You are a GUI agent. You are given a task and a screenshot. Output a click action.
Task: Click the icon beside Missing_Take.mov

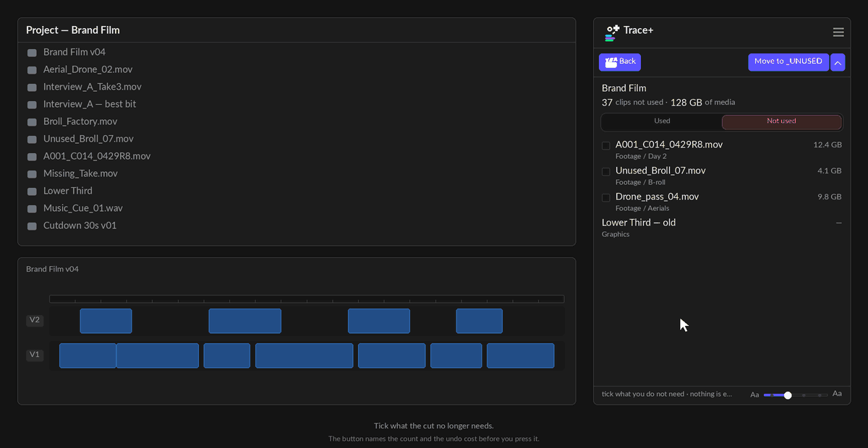pos(32,174)
